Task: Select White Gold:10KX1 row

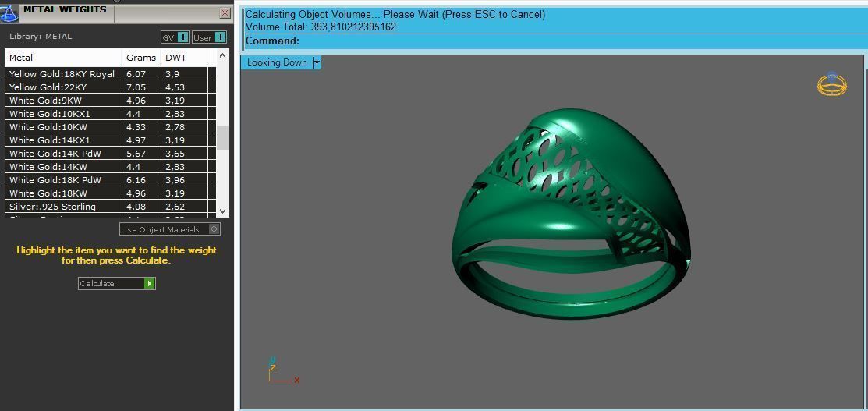Action: [x=110, y=114]
